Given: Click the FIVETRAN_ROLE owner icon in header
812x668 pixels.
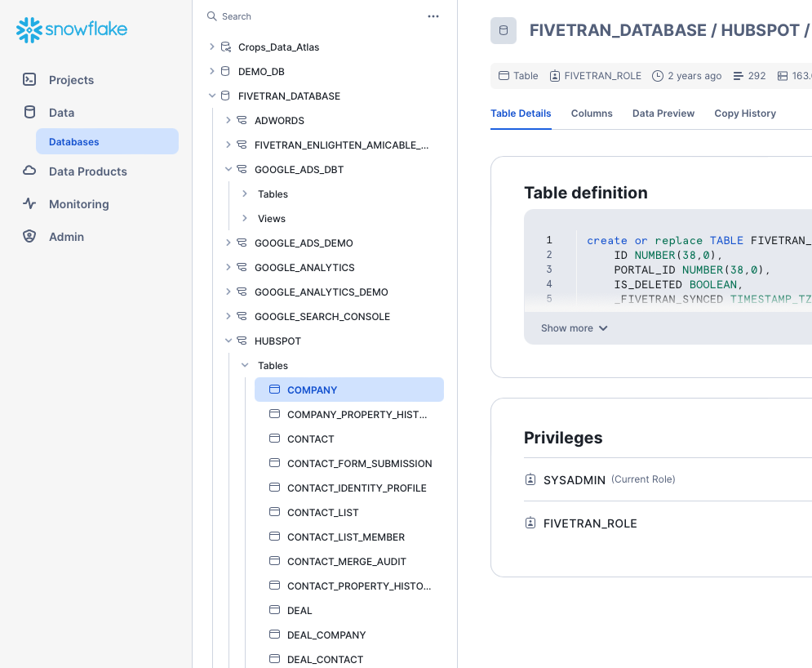Looking at the screenshot, I should [x=555, y=76].
